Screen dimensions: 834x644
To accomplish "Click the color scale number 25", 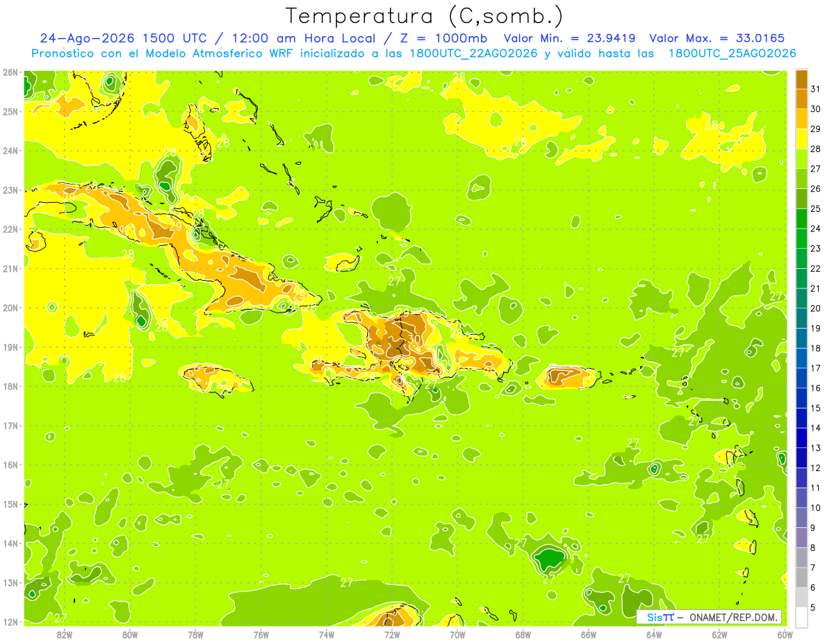I will pyautogui.click(x=815, y=208).
